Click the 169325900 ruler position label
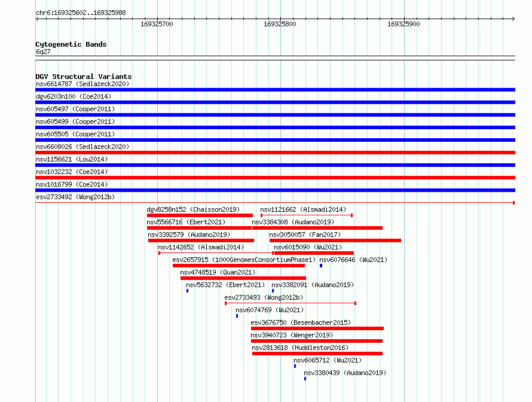 [403, 24]
